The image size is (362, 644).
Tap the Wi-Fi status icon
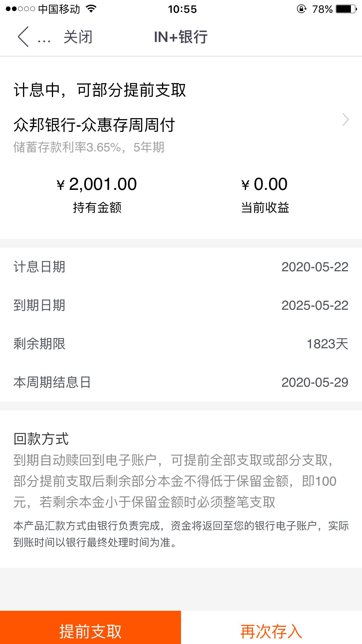click(91, 9)
